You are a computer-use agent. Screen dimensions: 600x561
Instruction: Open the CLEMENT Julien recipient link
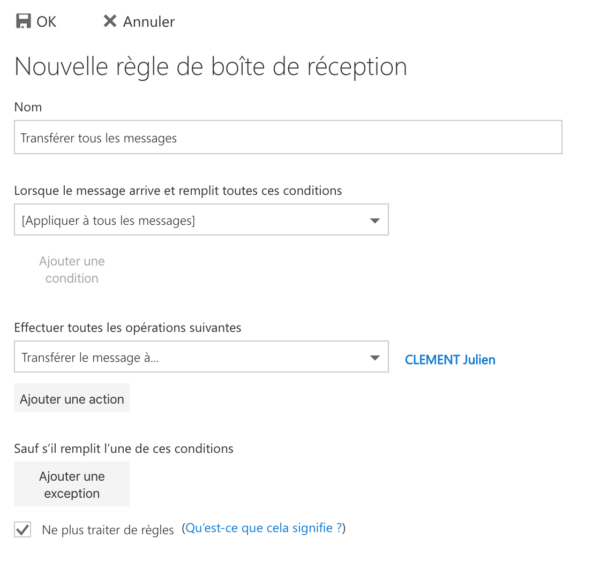coord(450,360)
